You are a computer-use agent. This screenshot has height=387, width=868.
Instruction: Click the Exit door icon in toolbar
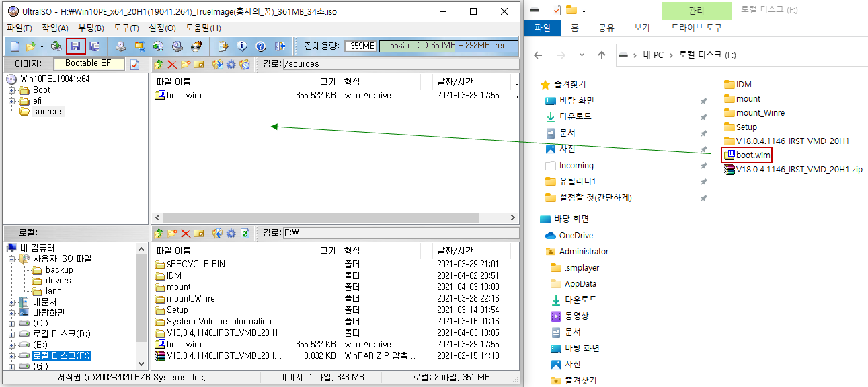(280, 46)
